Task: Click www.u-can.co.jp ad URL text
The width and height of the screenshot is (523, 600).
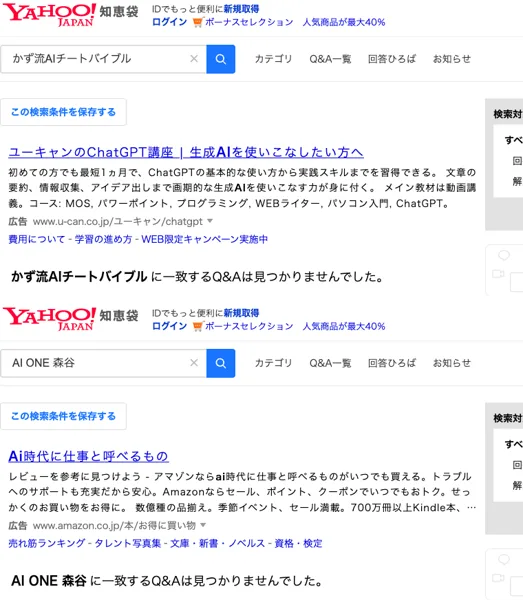Action: [118, 222]
